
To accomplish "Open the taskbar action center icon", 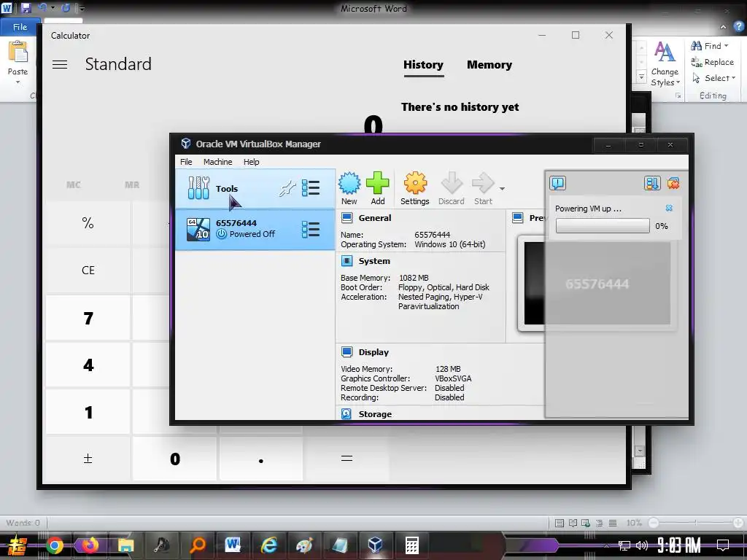I will pyautogui.click(x=723, y=545).
